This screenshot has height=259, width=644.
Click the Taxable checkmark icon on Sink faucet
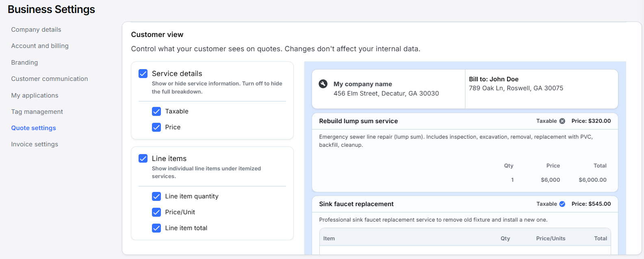(x=562, y=204)
